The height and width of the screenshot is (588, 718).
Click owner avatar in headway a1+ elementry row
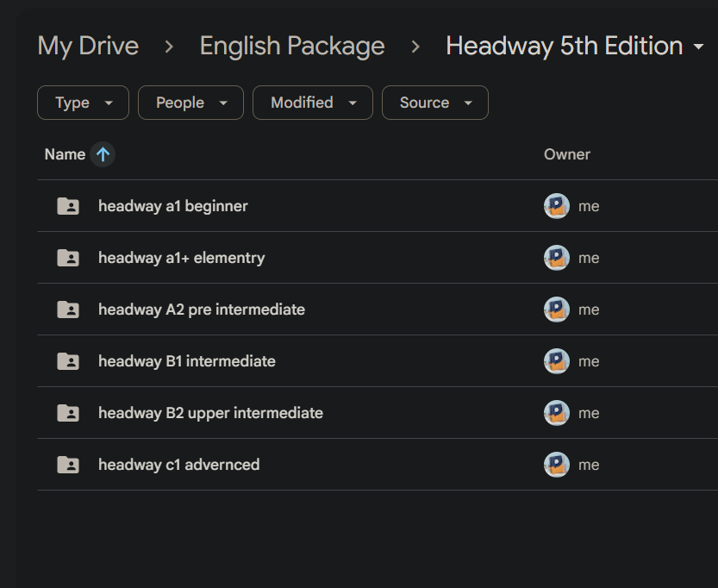coord(556,258)
